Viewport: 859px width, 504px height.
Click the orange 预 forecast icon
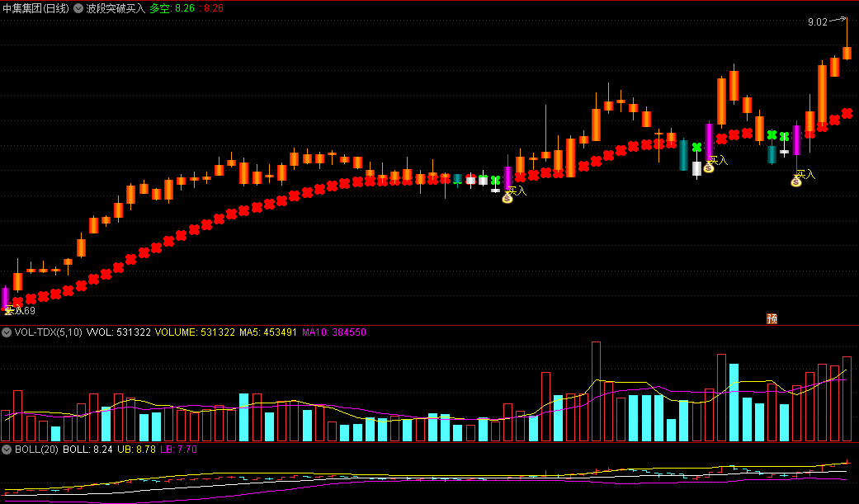coord(772,319)
